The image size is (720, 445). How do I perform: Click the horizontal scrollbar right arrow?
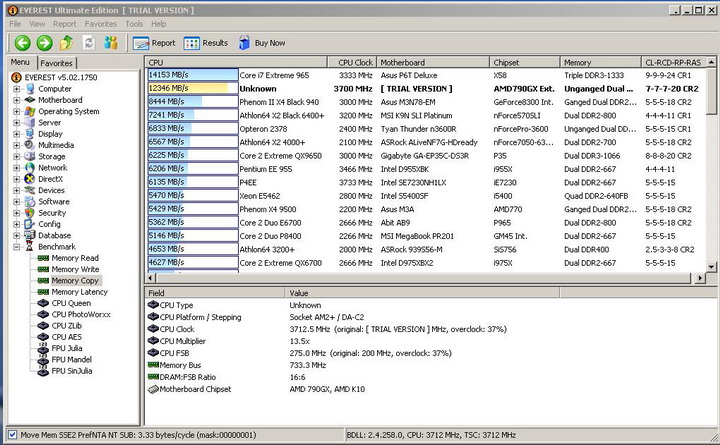point(700,278)
